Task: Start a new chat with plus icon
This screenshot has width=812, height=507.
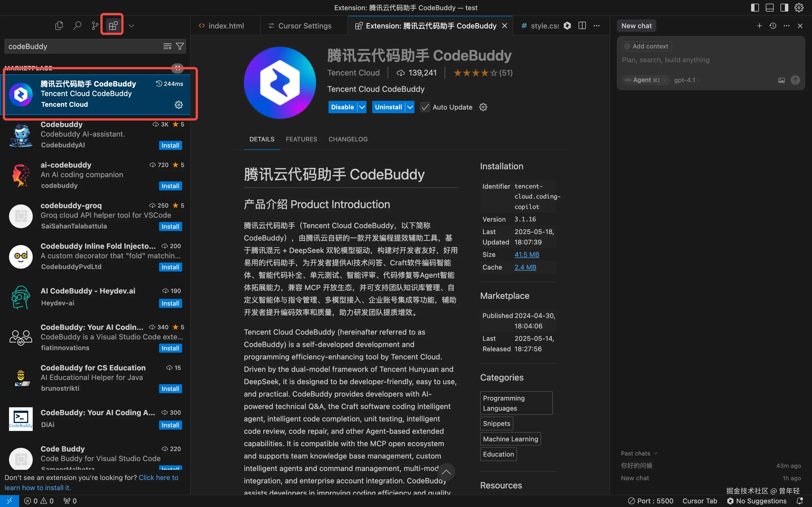Action: (x=759, y=26)
